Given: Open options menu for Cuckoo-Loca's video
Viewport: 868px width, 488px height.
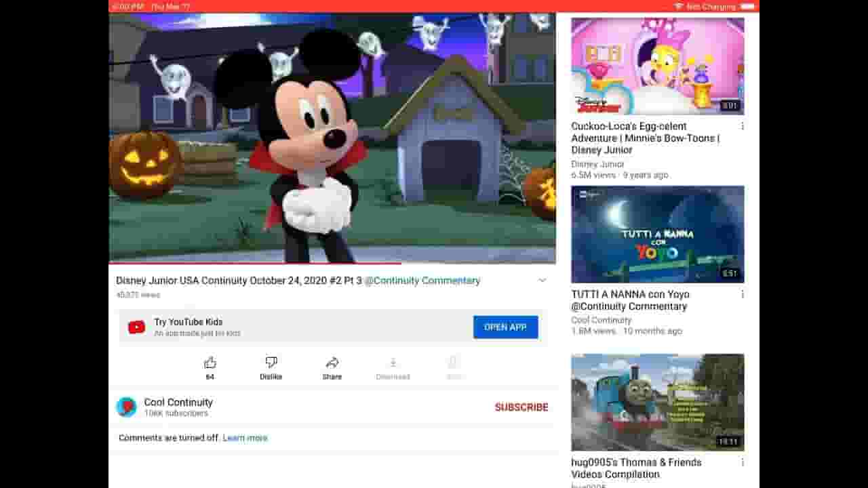Looking at the screenshot, I should click(743, 127).
